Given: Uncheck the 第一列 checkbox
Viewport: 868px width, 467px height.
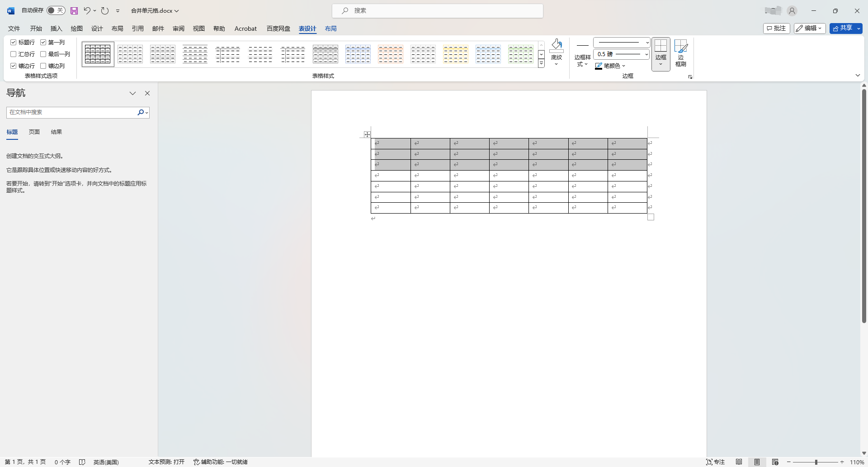Looking at the screenshot, I should pos(43,42).
